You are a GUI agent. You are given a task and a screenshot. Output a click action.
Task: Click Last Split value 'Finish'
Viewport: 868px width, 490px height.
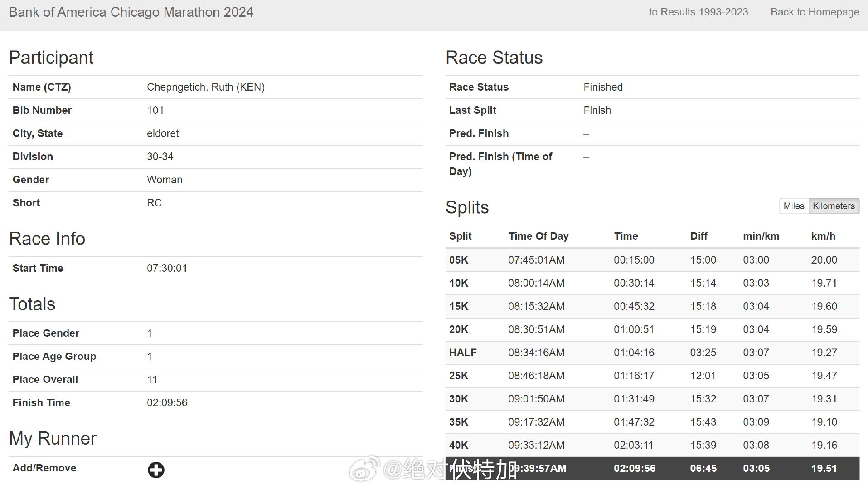597,110
